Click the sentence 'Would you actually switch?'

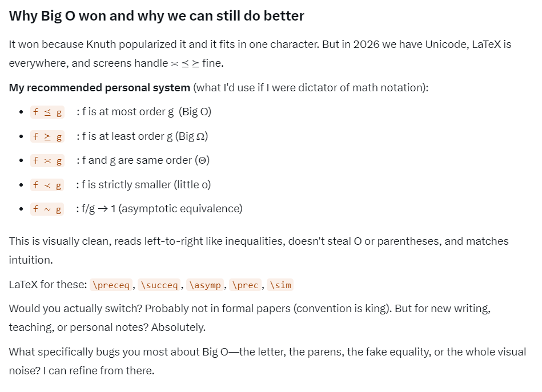(75, 308)
